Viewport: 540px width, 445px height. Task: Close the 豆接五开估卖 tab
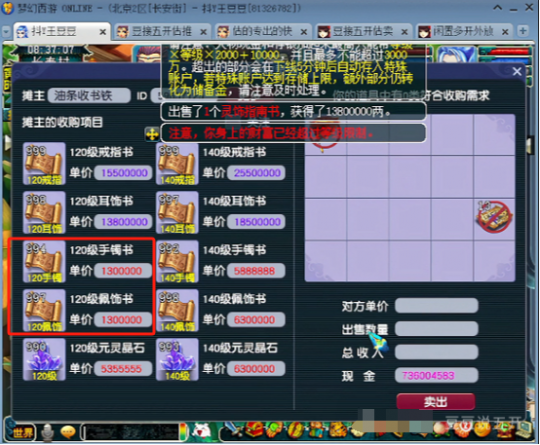404,32
